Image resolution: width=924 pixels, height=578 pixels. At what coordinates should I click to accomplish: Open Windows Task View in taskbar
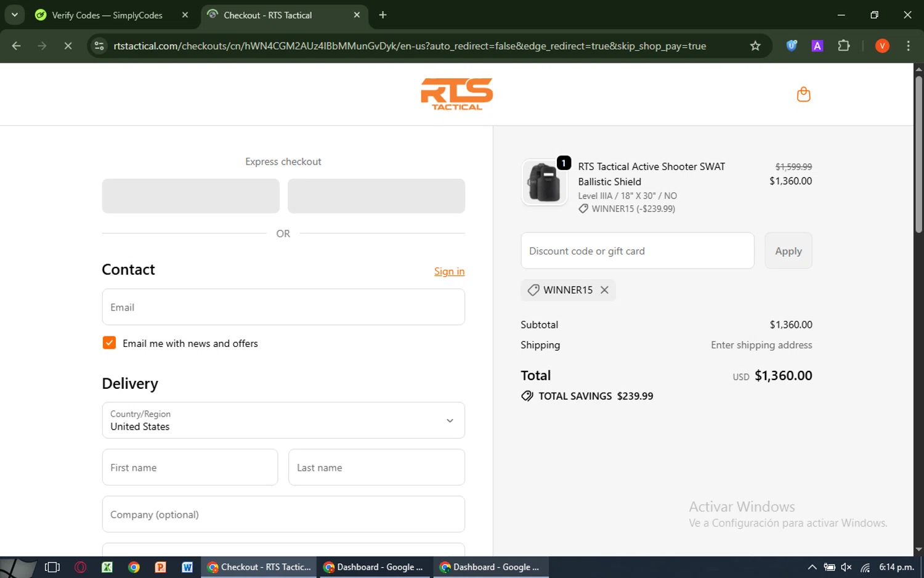(x=52, y=567)
